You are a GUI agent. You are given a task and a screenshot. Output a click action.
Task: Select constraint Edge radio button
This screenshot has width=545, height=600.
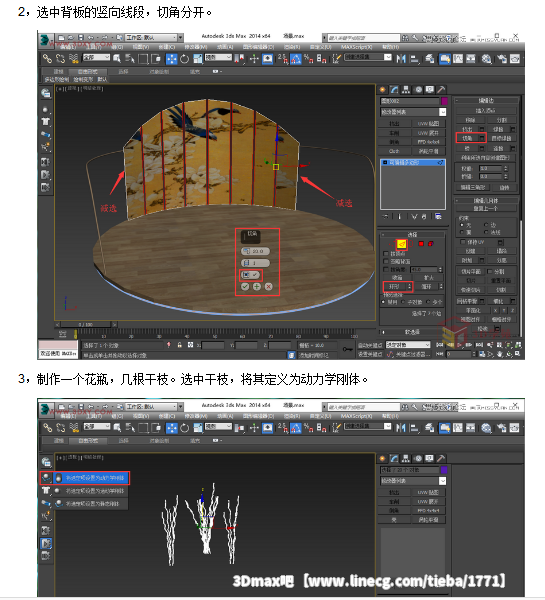click(x=486, y=225)
